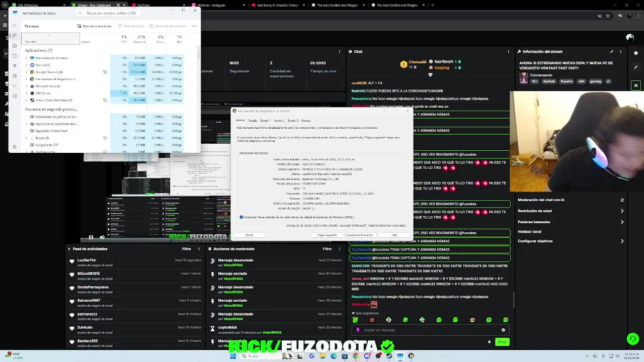Click the Enviar un mensaje chat field

point(430,330)
